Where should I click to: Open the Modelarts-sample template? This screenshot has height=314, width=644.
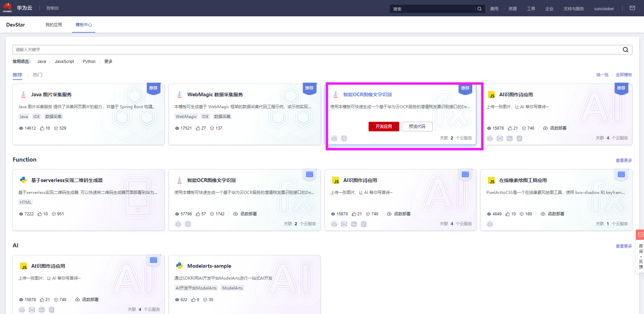(209, 266)
